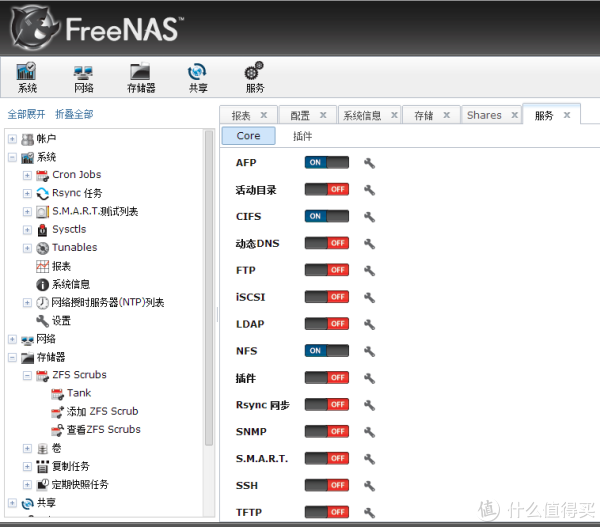Collapse the ZFS Scrubs tree node

(x=28, y=376)
